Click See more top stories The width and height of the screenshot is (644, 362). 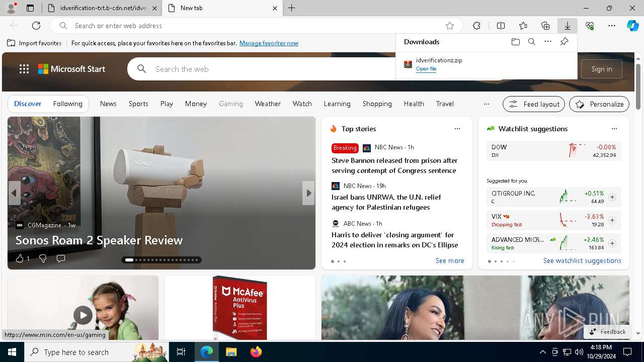point(450,260)
